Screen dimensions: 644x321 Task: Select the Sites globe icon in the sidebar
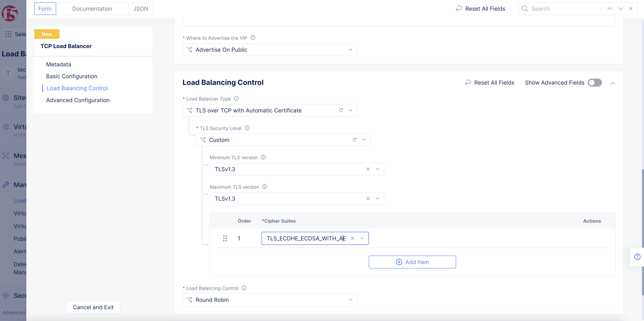pos(6,98)
